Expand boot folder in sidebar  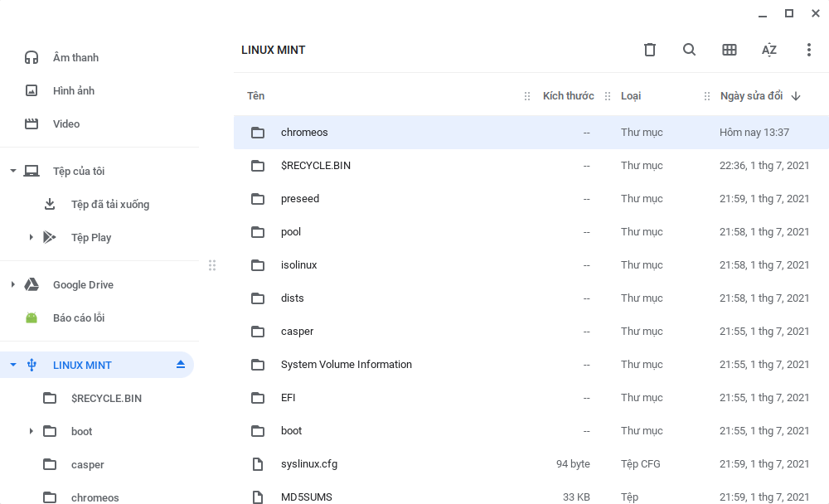point(32,431)
